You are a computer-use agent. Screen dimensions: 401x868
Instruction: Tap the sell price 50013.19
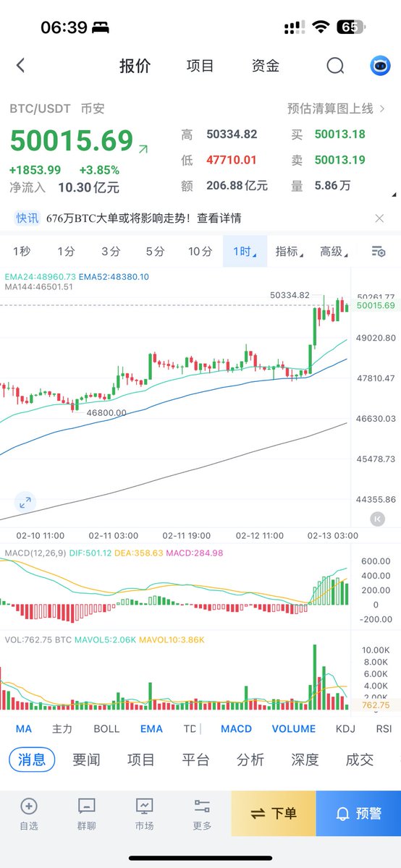pyautogui.click(x=339, y=160)
